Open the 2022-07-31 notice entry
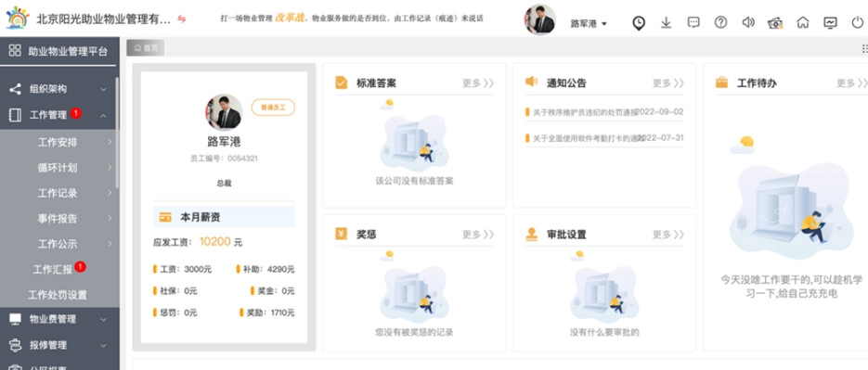The width and height of the screenshot is (868, 370). click(x=604, y=138)
